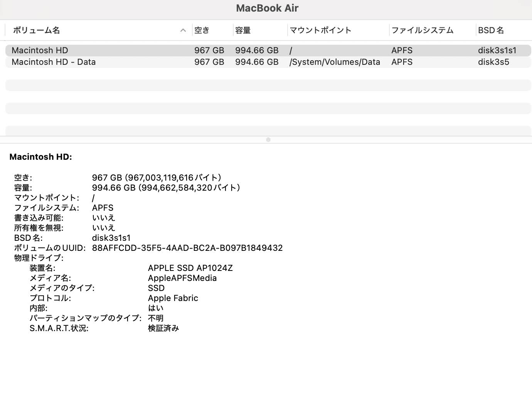Click the mount point / of Macintosh HD
This screenshot has width=532, height=416.
pos(291,50)
